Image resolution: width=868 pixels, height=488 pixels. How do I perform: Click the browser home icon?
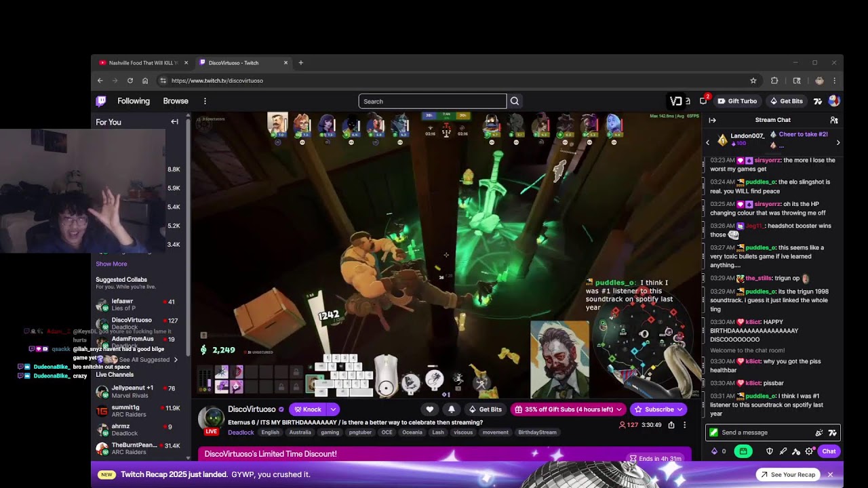tap(145, 81)
